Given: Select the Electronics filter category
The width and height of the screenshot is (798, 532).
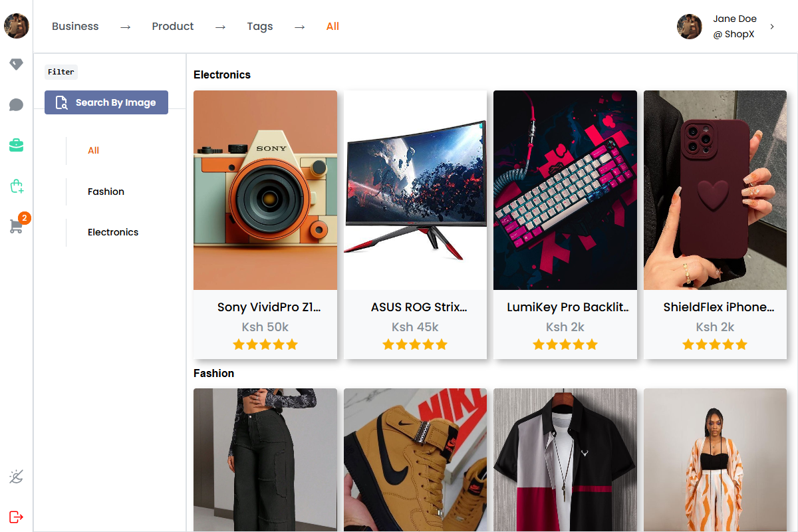Looking at the screenshot, I should pyautogui.click(x=113, y=232).
